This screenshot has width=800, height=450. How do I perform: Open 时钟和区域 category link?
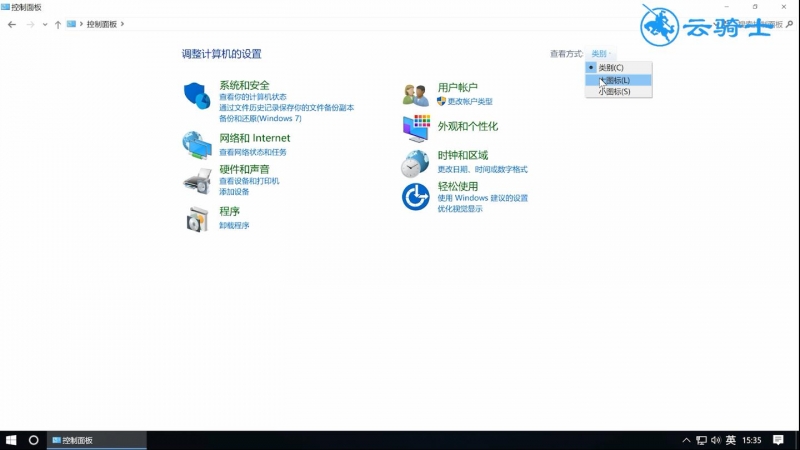463,155
